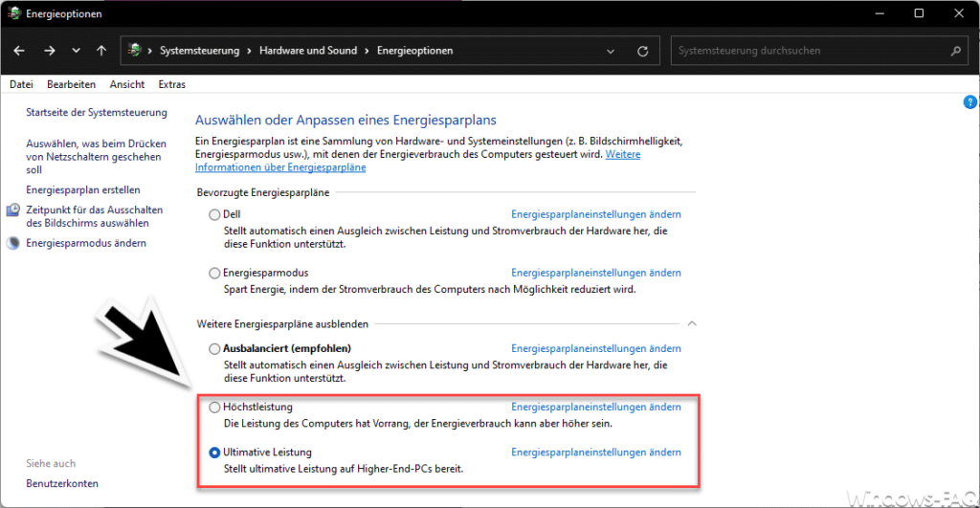
Task: Open Weitere Informationen über Energiesparpläne link
Action: [280, 167]
